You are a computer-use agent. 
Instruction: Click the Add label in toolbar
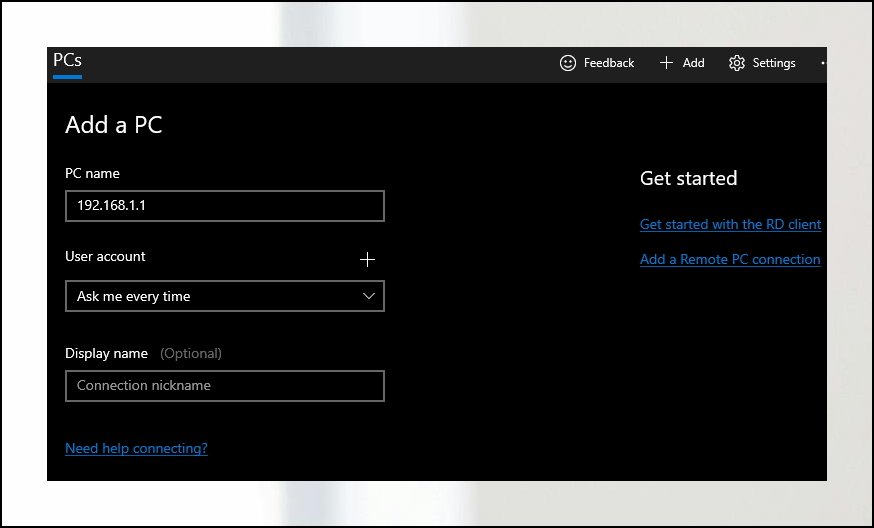point(693,63)
